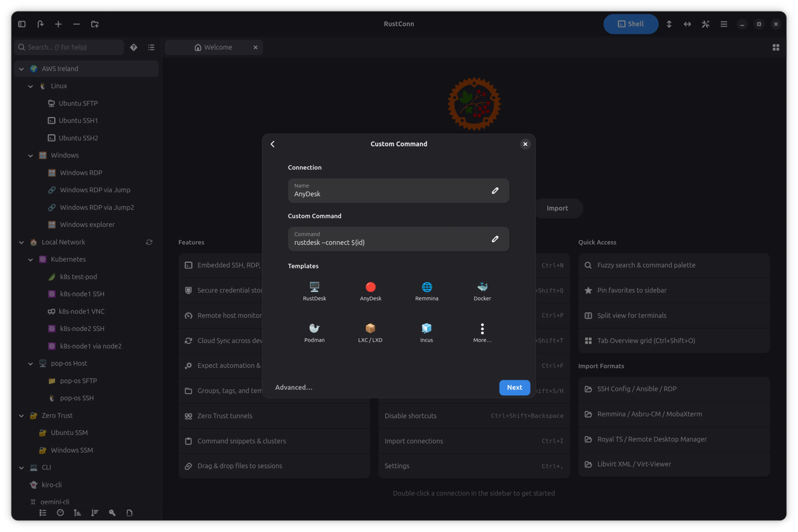Open the wrench-and-screwdriver tools icon
Image resolution: width=798 pixels, height=532 pixels.
point(705,24)
